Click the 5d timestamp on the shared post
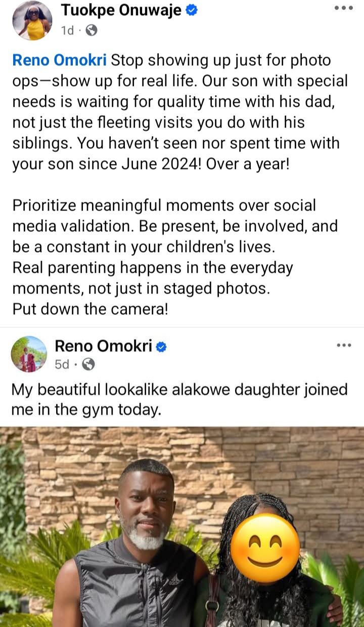Viewport: 364px width, 627px height. click(62, 364)
